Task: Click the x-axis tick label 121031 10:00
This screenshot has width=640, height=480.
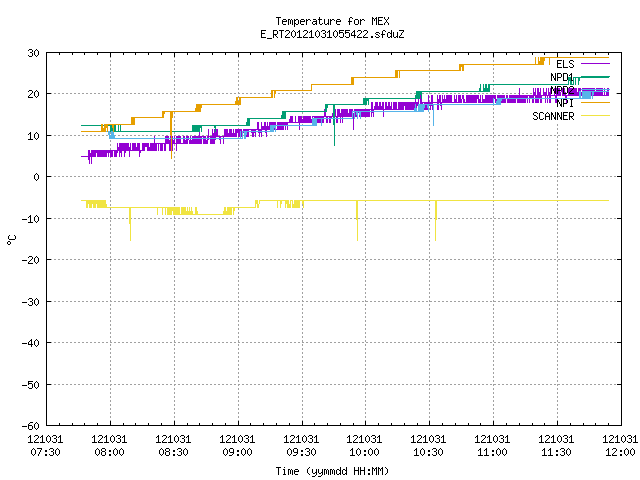Action: 364,446
